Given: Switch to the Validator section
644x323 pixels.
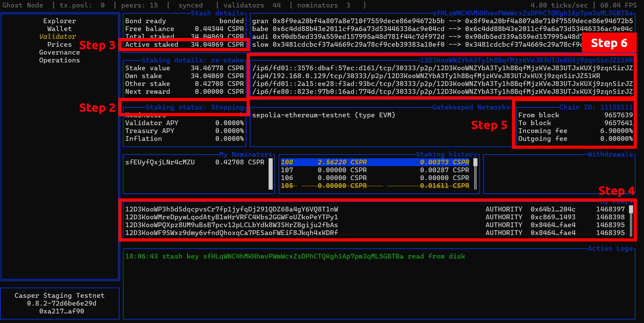Looking at the screenshot, I should [x=58, y=37].
